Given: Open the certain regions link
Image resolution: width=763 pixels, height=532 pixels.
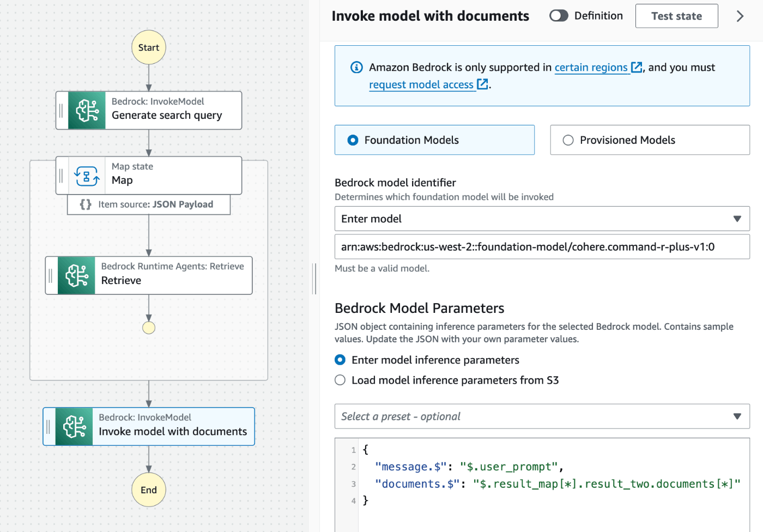Looking at the screenshot, I should coord(591,67).
